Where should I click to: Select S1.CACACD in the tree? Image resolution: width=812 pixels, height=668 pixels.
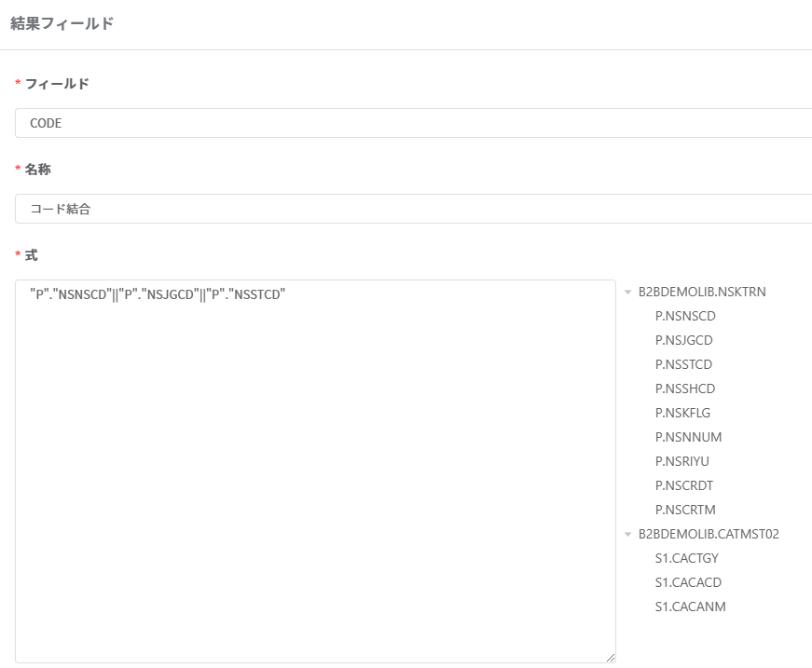click(688, 582)
